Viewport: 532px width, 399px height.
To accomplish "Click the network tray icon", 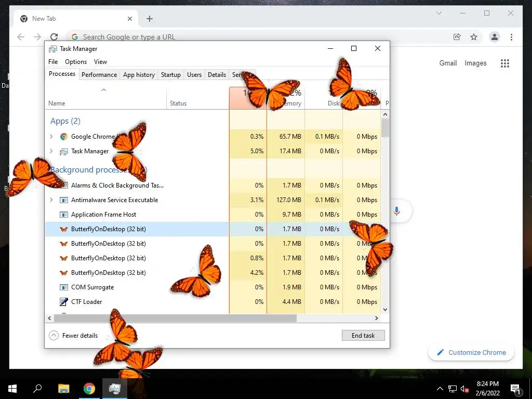I will 452,389.
